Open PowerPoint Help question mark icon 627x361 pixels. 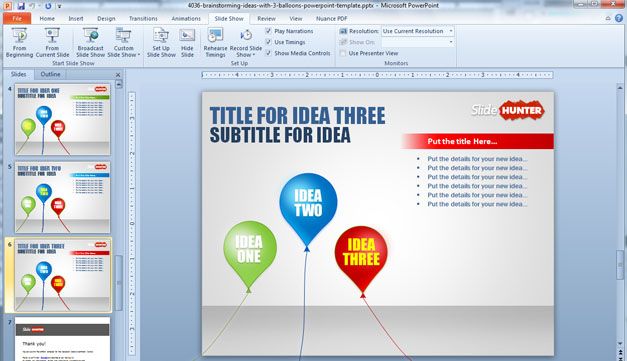point(619,18)
